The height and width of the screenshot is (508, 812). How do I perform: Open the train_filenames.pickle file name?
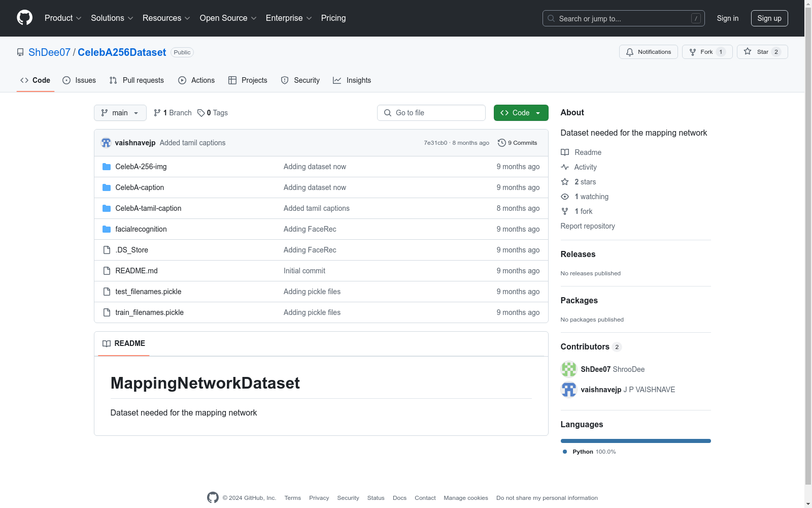(x=149, y=312)
